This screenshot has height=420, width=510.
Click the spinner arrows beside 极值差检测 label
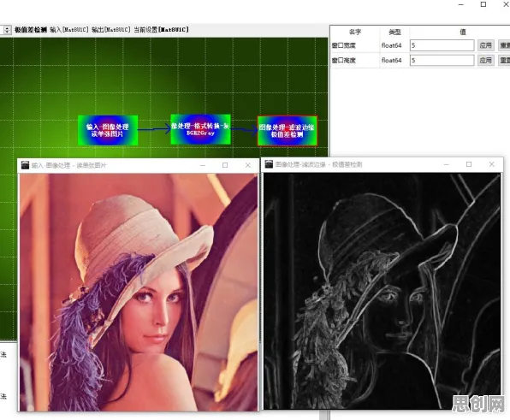pyautogui.click(x=7, y=30)
